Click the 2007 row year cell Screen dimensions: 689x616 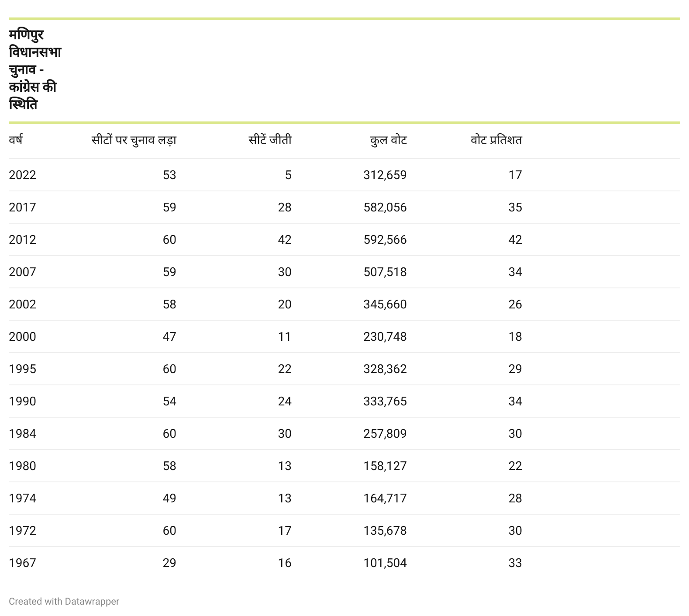point(22,272)
